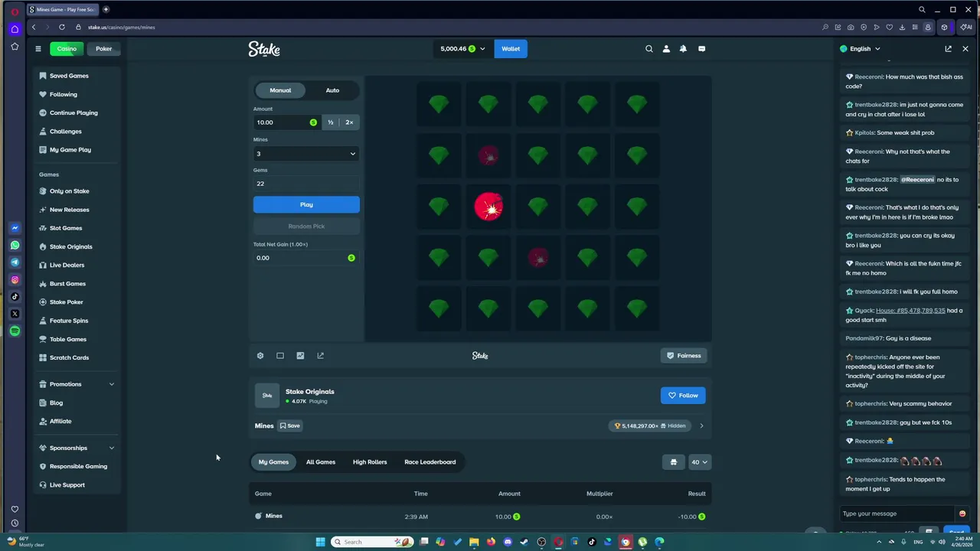The height and width of the screenshot is (551, 980).
Task: Click the bet Amount input field
Action: tap(287, 122)
